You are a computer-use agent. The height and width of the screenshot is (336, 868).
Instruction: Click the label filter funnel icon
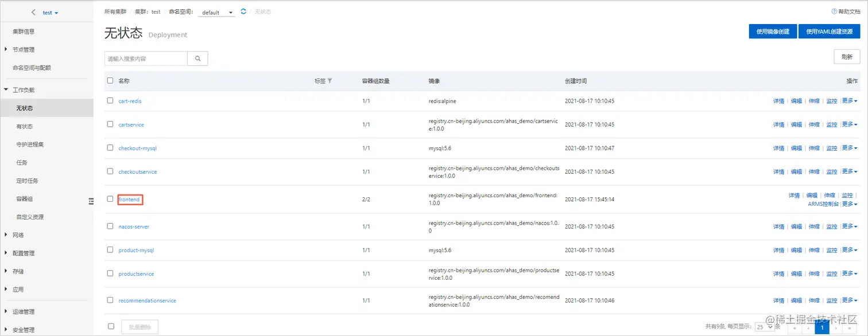[x=330, y=81]
